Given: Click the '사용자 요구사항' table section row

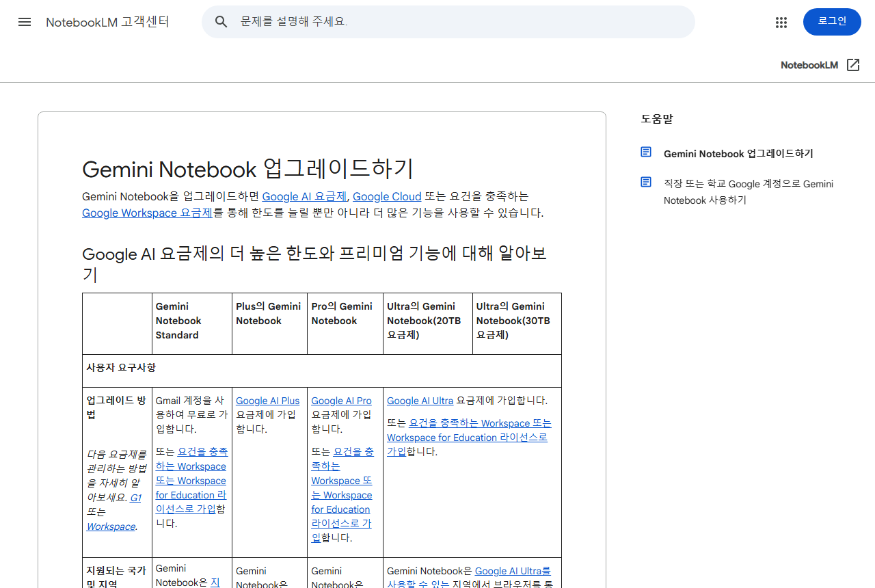Looking at the screenshot, I should [x=322, y=371].
